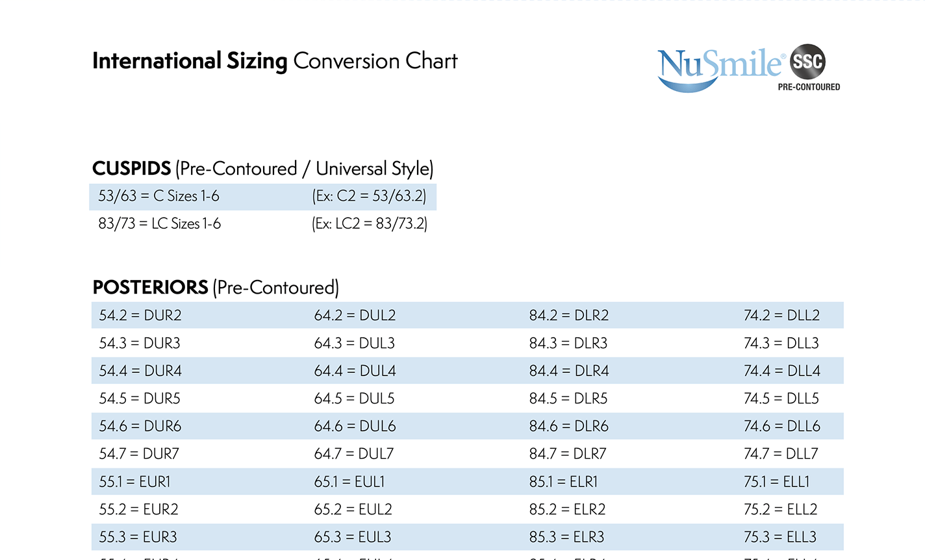Select the 53/63 = C Sizes 1-6 row

click(x=159, y=196)
